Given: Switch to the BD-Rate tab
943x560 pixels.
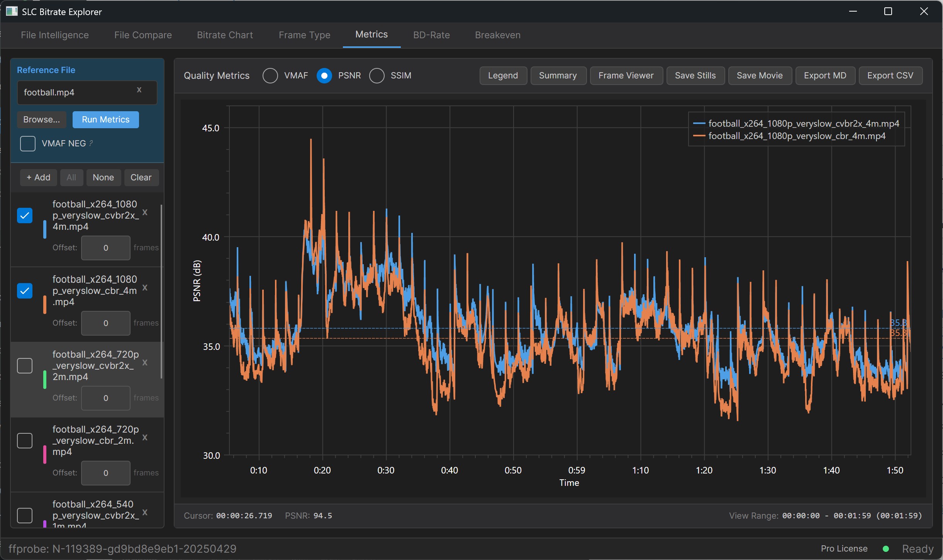Looking at the screenshot, I should (x=431, y=35).
